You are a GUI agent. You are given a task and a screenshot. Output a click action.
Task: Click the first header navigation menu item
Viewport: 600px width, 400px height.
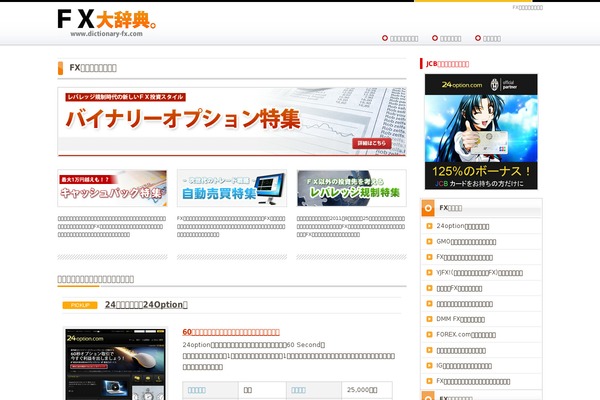click(x=400, y=38)
